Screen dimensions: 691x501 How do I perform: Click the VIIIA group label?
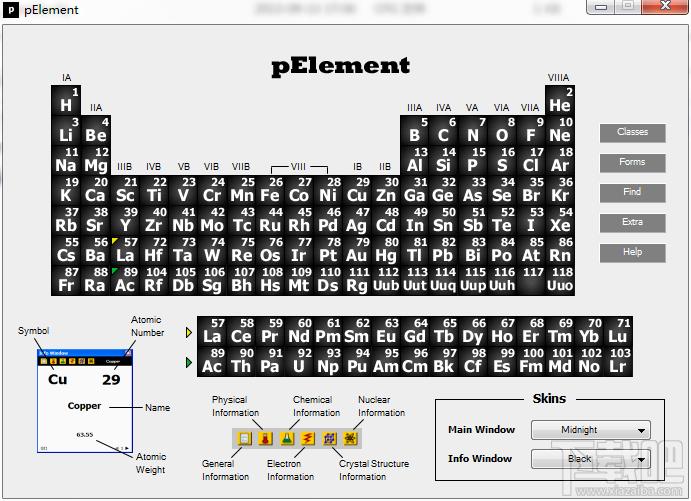[558, 78]
